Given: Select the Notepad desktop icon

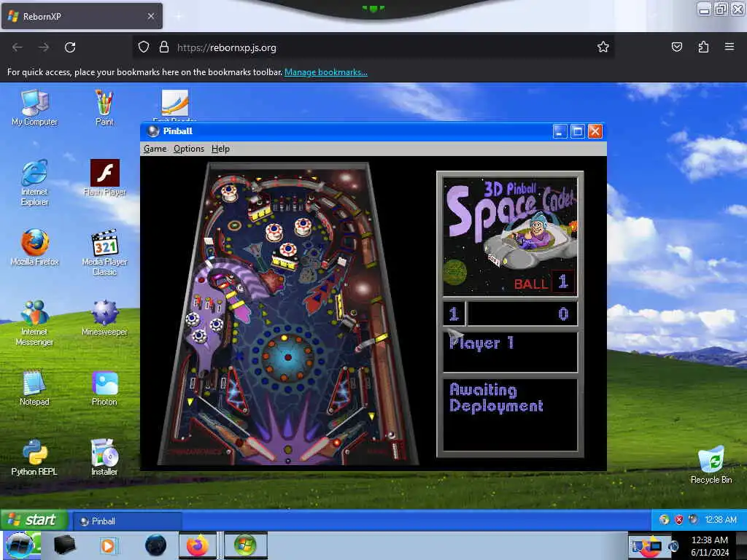Looking at the screenshot, I should (34, 388).
